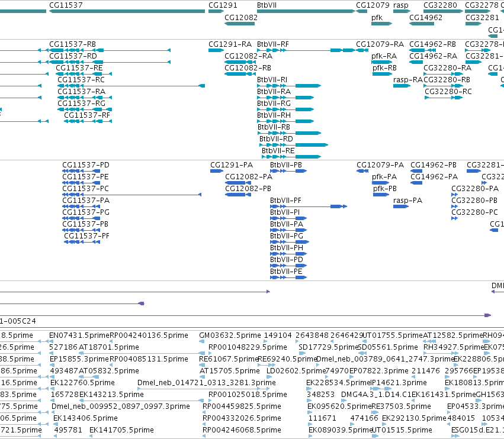
Task: Click protein BtbVII-PF label
Action: point(285,201)
